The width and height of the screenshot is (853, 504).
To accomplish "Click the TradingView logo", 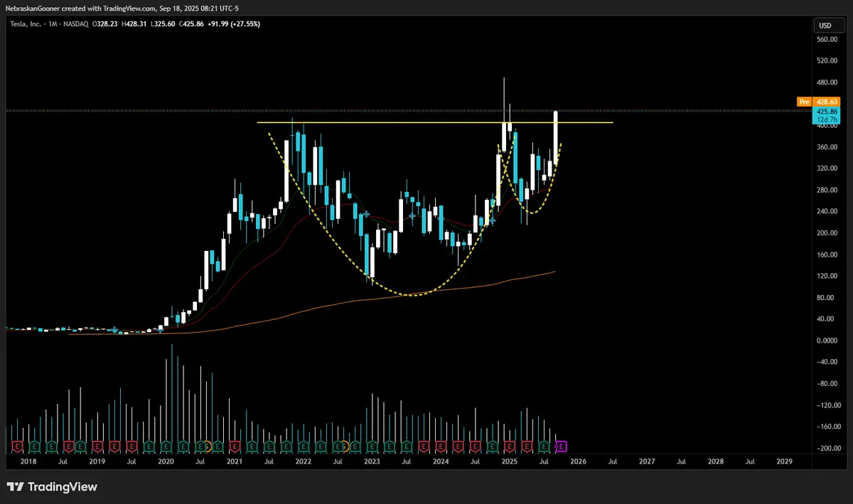I will [52, 487].
